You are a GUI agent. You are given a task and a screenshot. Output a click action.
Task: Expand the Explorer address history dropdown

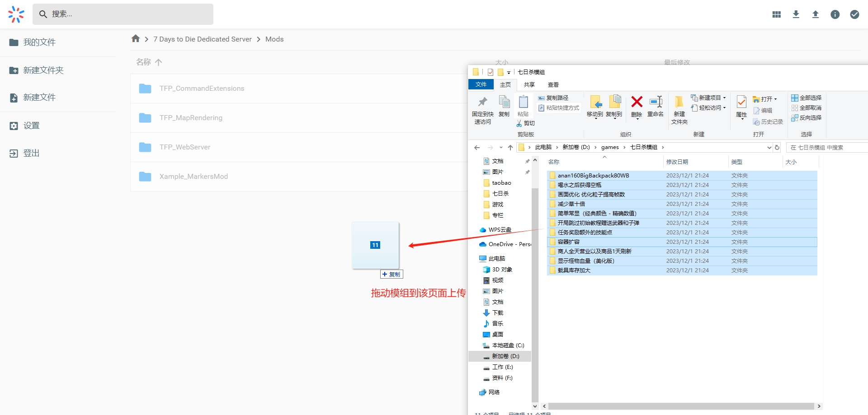point(769,147)
